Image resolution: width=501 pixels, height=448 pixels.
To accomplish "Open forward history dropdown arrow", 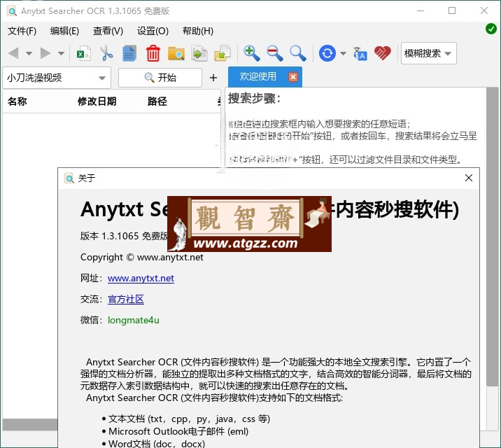I will 61,53.
